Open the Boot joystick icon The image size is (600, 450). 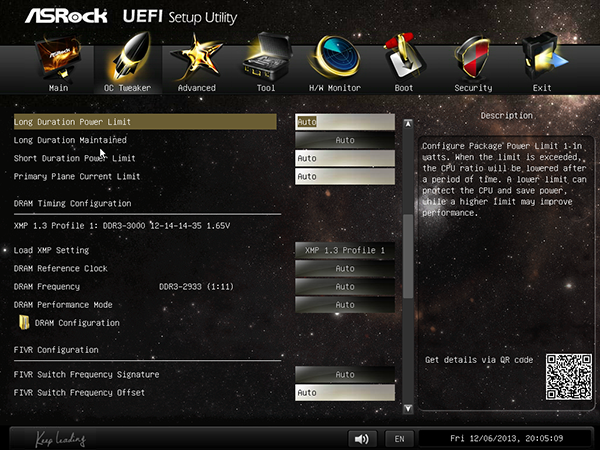404,57
